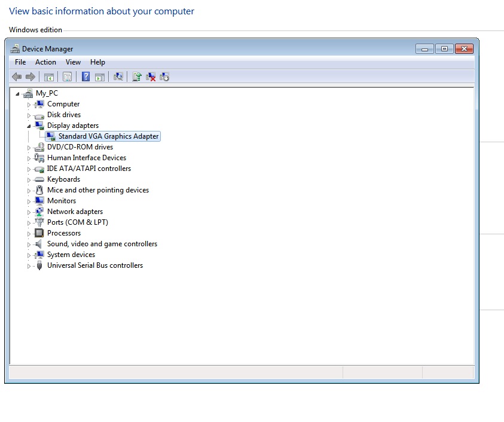Click the View basic information link
This screenshot has width=504, height=422.
[x=102, y=11]
